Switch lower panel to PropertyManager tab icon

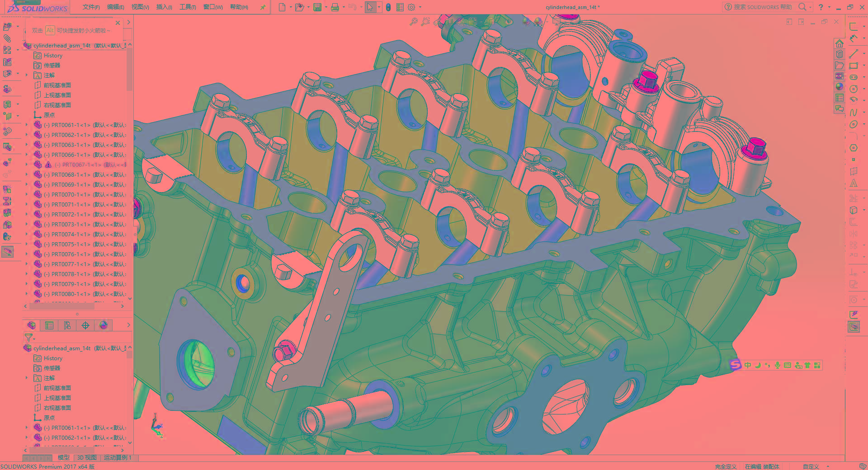coord(49,325)
